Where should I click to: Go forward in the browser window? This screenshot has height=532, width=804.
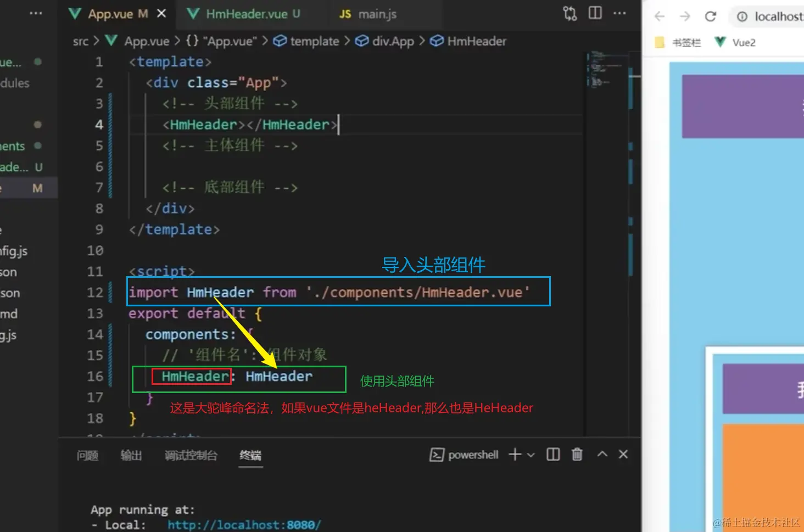tap(685, 16)
